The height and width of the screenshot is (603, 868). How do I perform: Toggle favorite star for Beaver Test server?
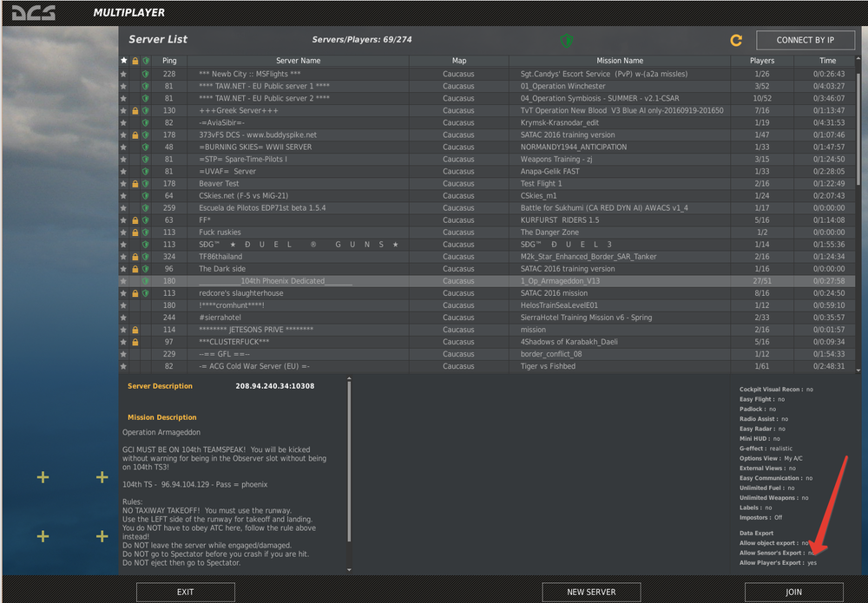click(123, 184)
